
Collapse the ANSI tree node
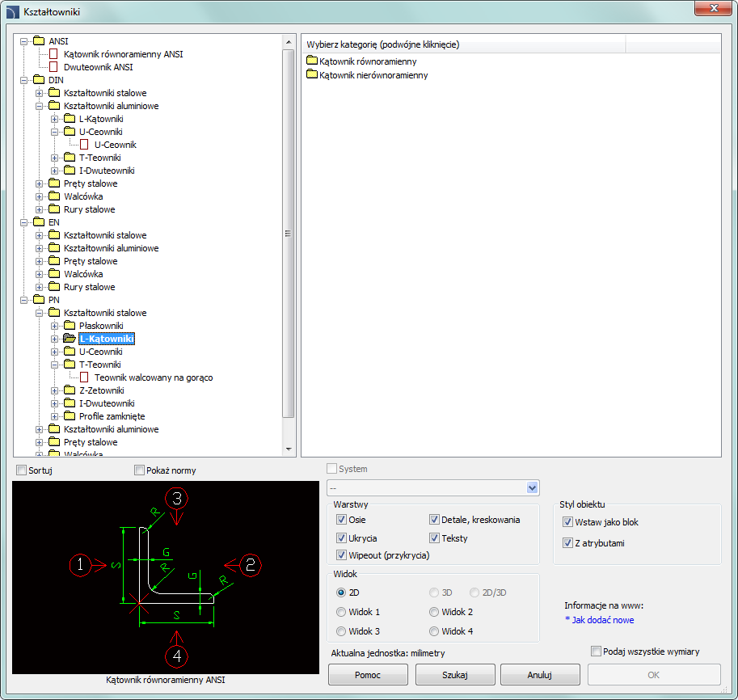click(x=23, y=41)
